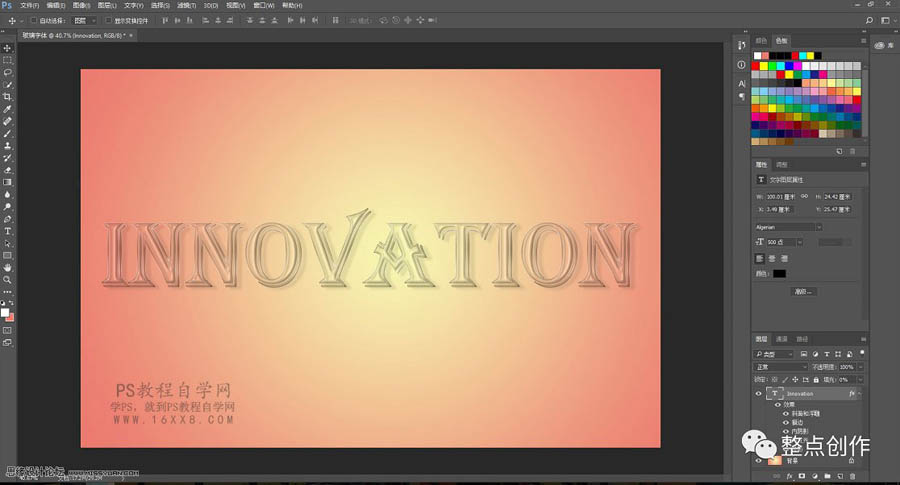Toggle the Stroke effect visibility

click(786, 422)
